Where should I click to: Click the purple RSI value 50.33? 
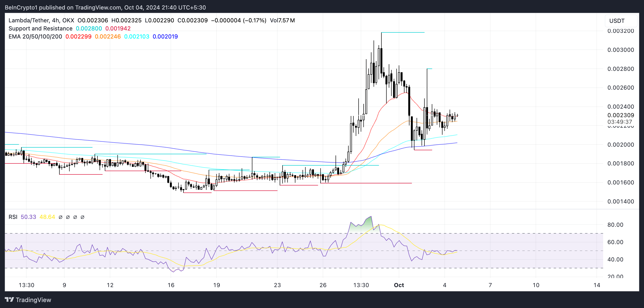(x=28, y=217)
